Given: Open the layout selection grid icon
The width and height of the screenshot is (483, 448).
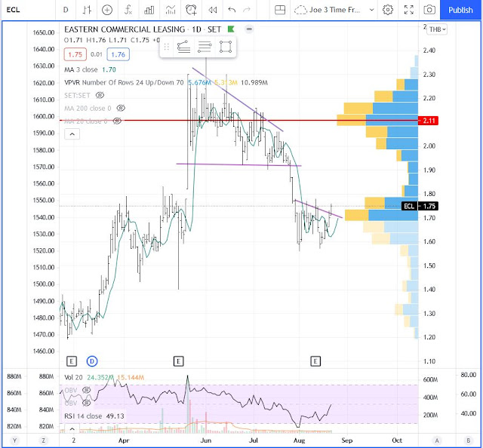Looking at the screenshot, I should [280, 10].
